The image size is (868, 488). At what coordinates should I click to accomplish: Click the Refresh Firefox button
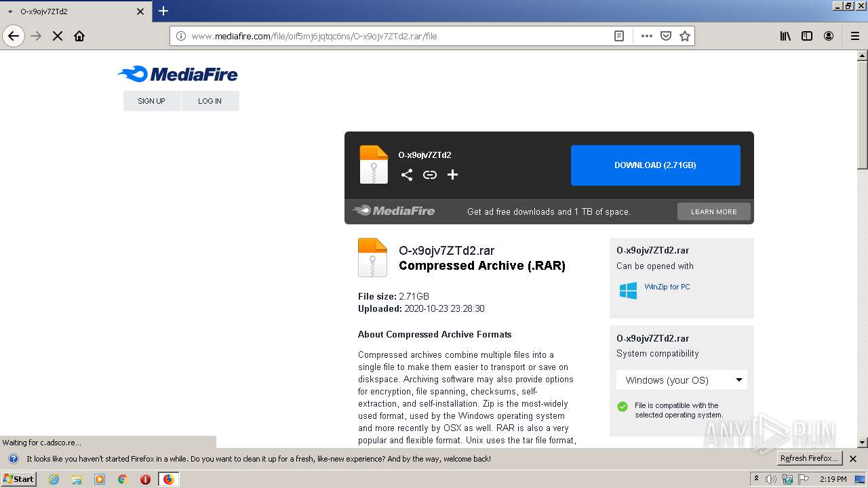point(809,458)
